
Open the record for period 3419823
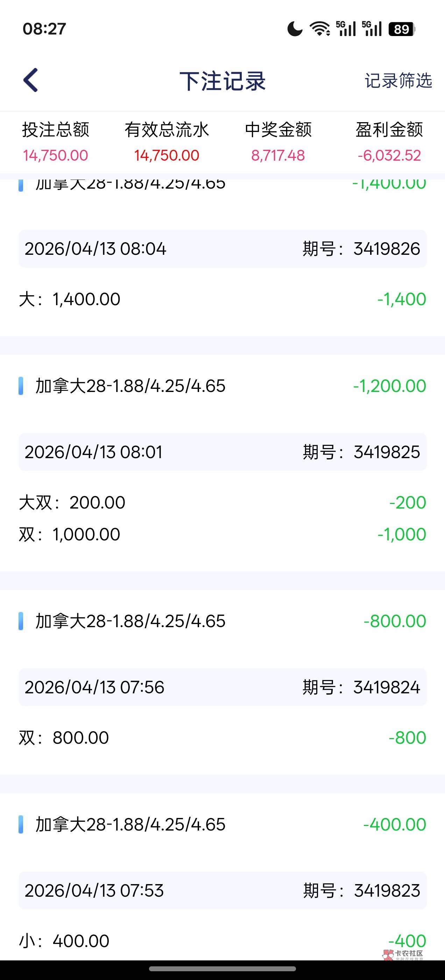click(222, 891)
